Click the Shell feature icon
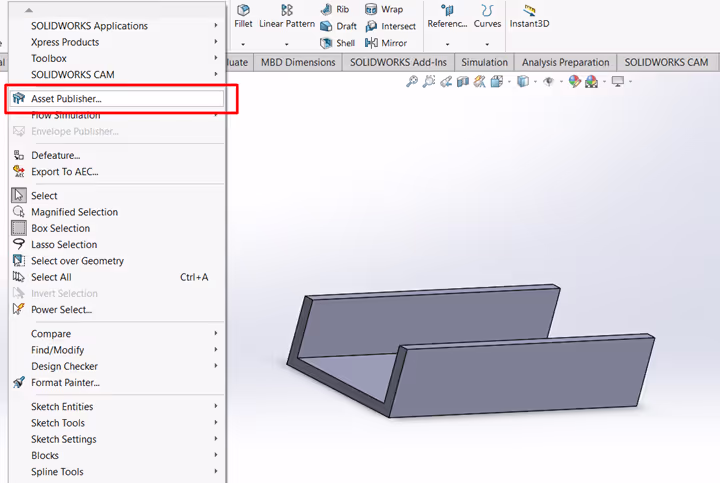The height and width of the screenshot is (483, 720). 326,43
